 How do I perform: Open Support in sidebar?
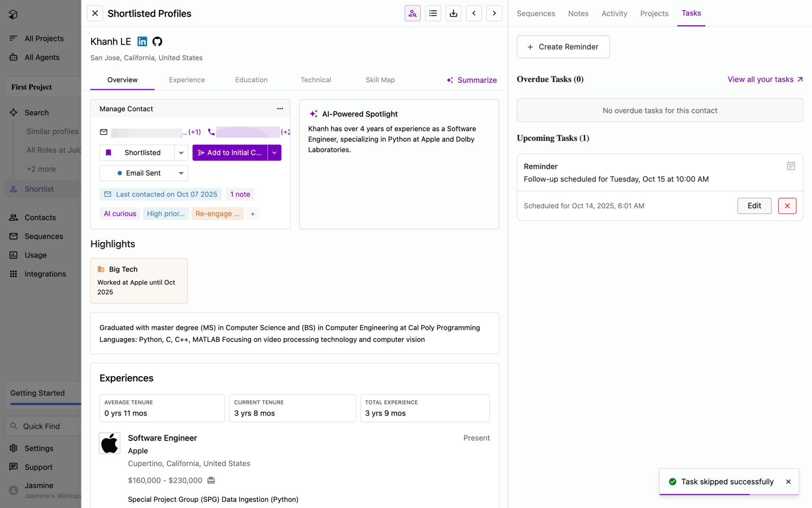tap(38, 467)
